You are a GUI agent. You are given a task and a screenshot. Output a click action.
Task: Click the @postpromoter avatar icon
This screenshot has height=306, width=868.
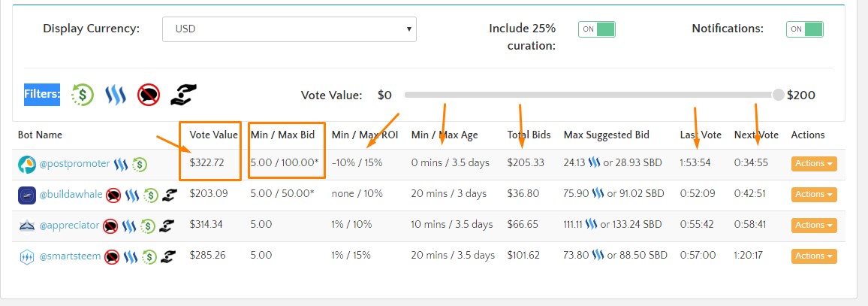[x=26, y=164]
